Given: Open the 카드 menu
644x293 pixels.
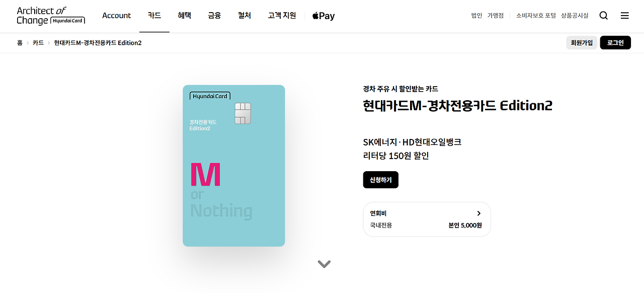Looking at the screenshot, I should point(154,16).
